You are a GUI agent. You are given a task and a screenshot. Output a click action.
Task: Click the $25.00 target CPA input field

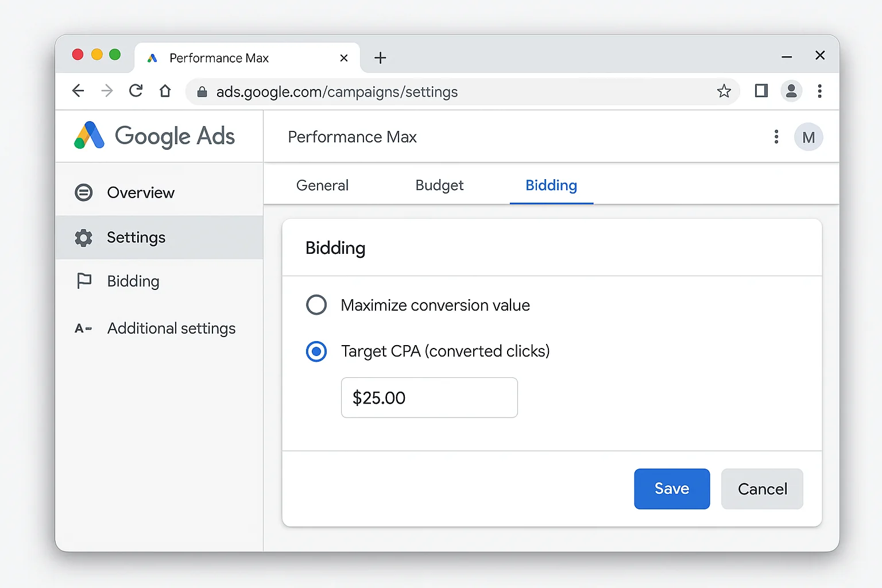(429, 397)
